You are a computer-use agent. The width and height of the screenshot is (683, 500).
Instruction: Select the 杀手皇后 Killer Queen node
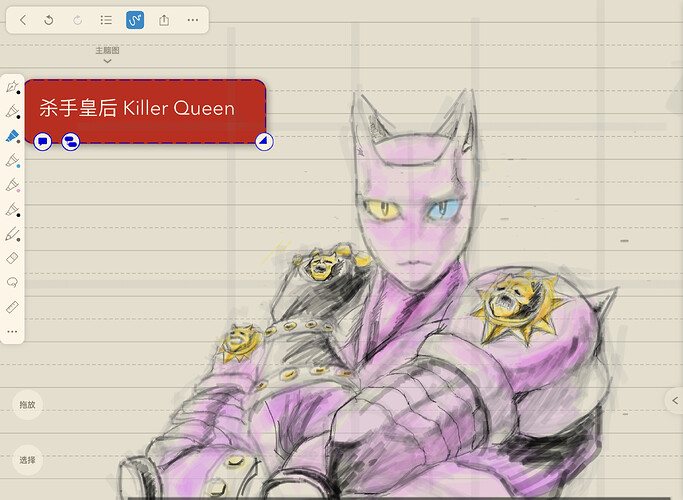tap(145, 111)
